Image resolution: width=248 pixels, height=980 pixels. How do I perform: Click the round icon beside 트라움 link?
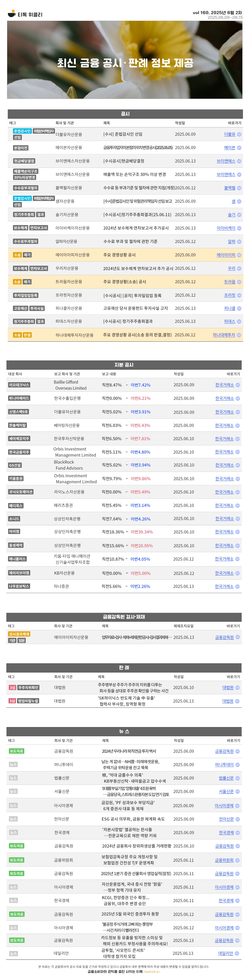tap(239, 282)
